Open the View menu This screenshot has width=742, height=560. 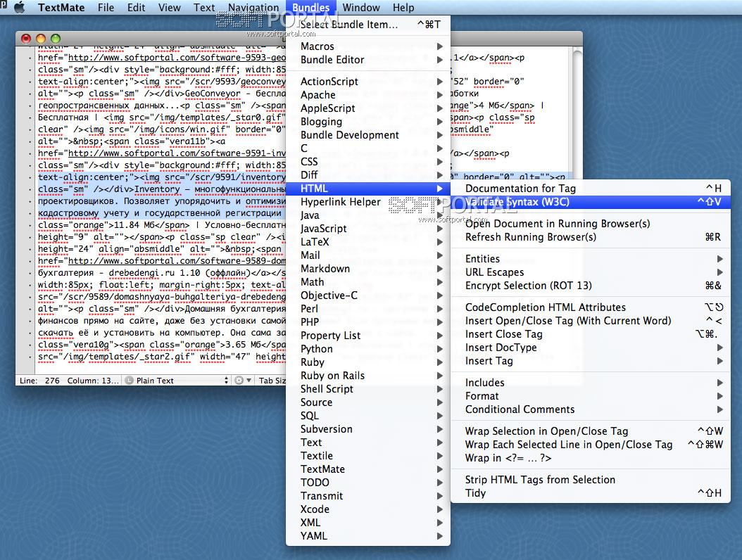pyautogui.click(x=170, y=8)
